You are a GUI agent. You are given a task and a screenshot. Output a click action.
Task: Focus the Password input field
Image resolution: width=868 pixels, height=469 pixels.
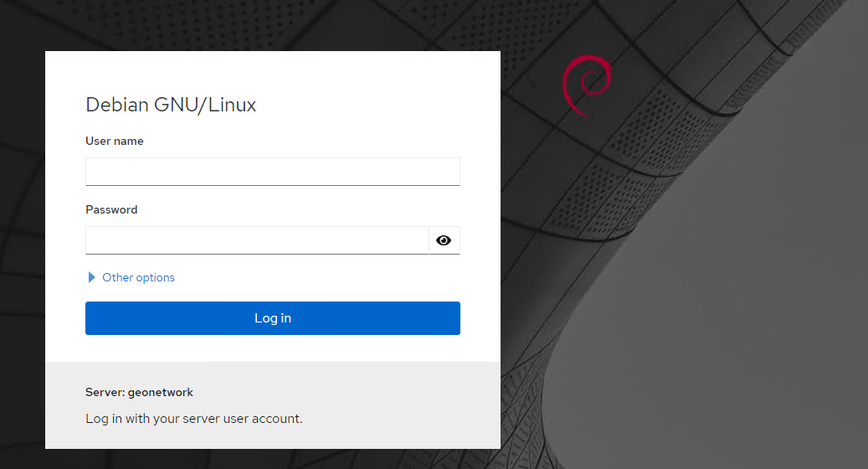click(256, 240)
